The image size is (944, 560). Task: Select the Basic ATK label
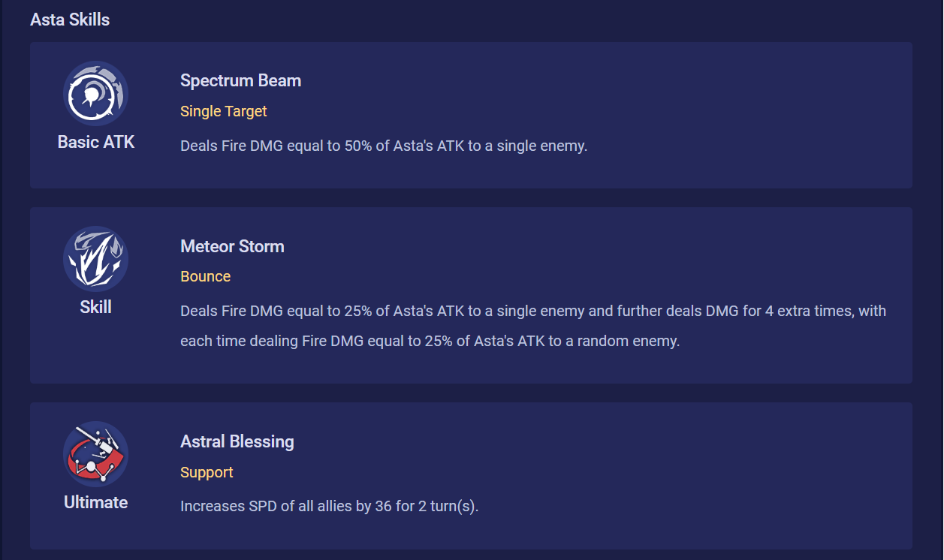96,142
